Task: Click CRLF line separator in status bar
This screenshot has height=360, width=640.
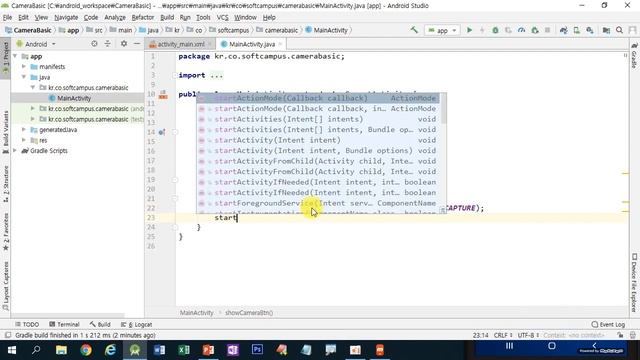Action: pos(503,335)
